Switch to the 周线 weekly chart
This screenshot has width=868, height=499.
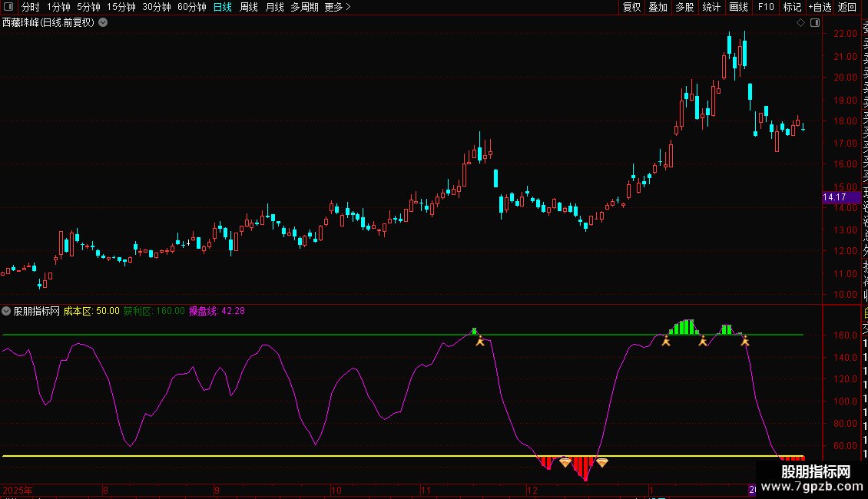coord(249,7)
